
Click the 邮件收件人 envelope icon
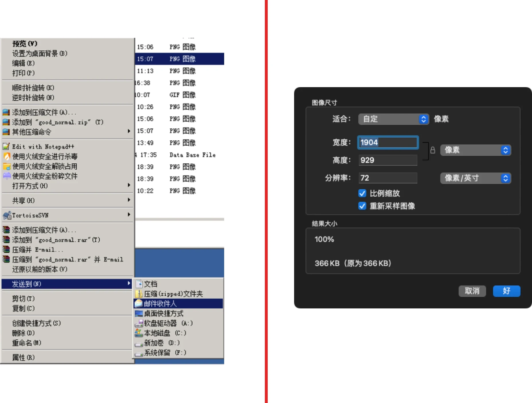point(140,303)
